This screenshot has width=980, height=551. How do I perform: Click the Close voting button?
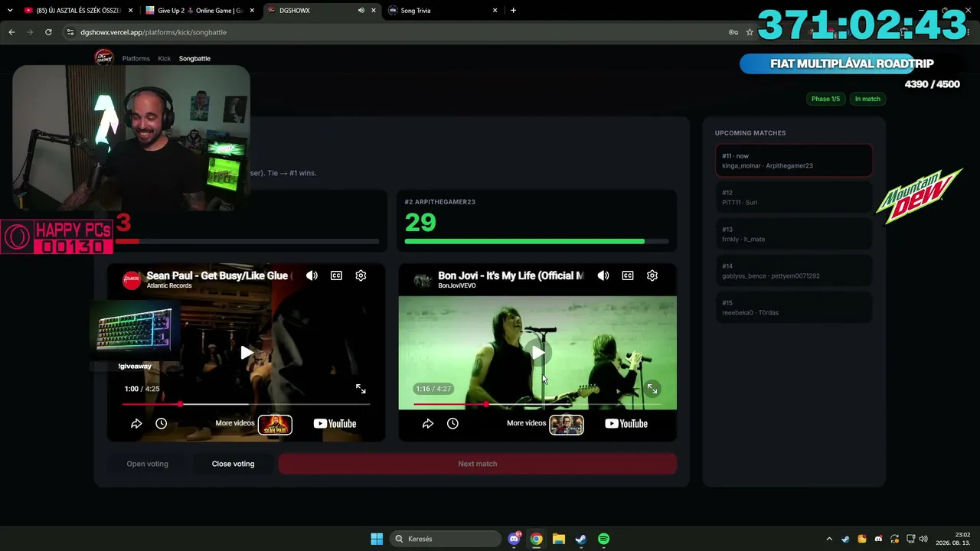(x=233, y=464)
